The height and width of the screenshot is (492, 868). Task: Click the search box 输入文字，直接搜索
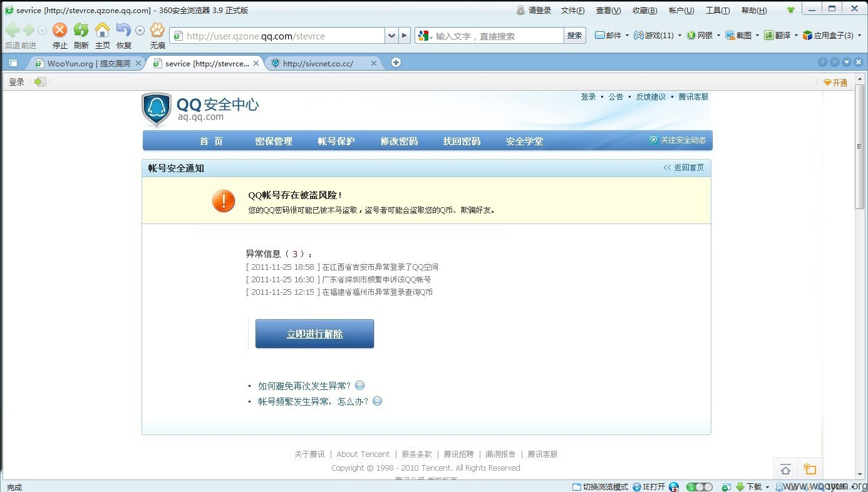[x=499, y=36]
